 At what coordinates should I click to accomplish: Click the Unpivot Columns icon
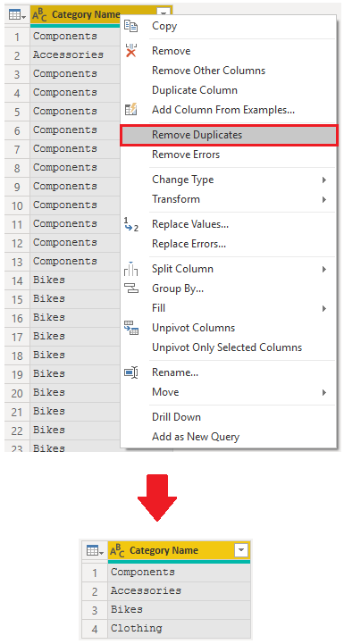[130, 328]
